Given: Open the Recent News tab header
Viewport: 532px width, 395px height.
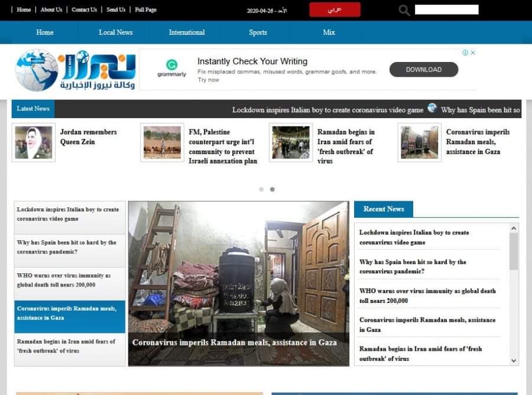Looking at the screenshot, I should (x=384, y=209).
